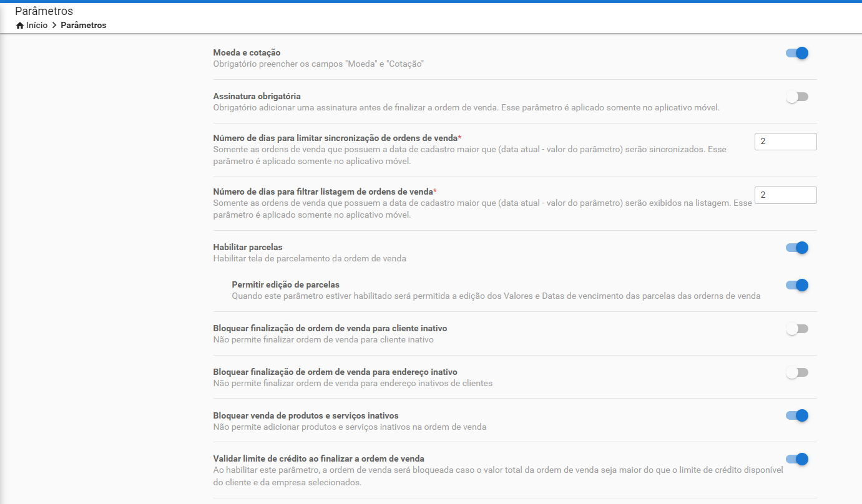Enable the Assinatura obrigatória toggle

[x=797, y=97]
